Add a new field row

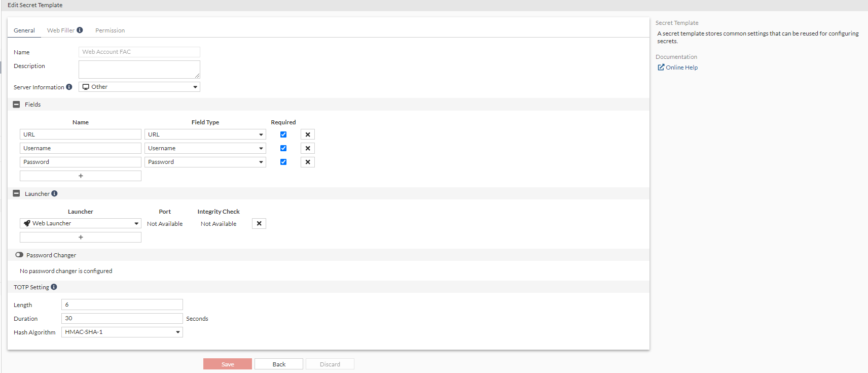click(81, 176)
